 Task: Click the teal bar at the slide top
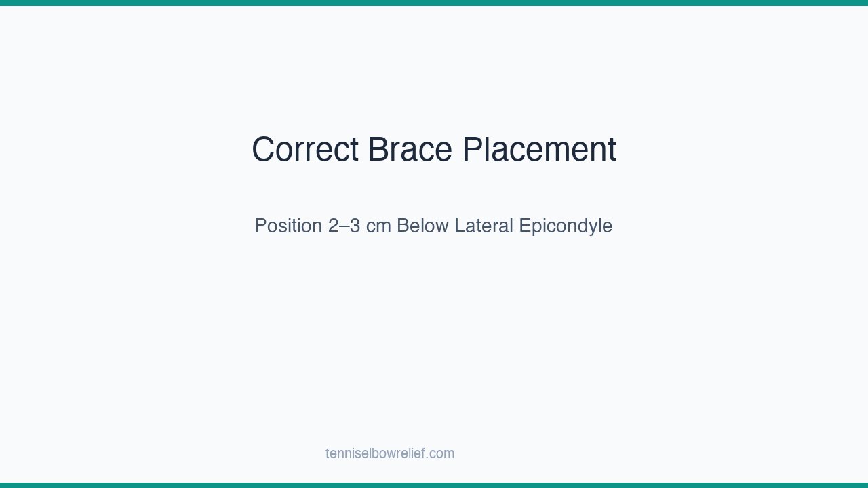pyautogui.click(x=434, y=3)
